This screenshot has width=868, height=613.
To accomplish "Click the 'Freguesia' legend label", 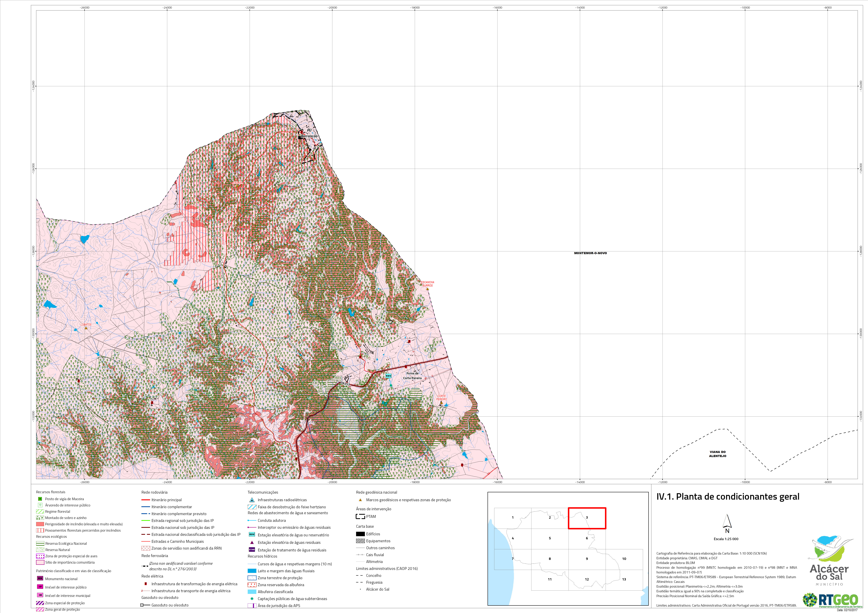I will point(374,582).
